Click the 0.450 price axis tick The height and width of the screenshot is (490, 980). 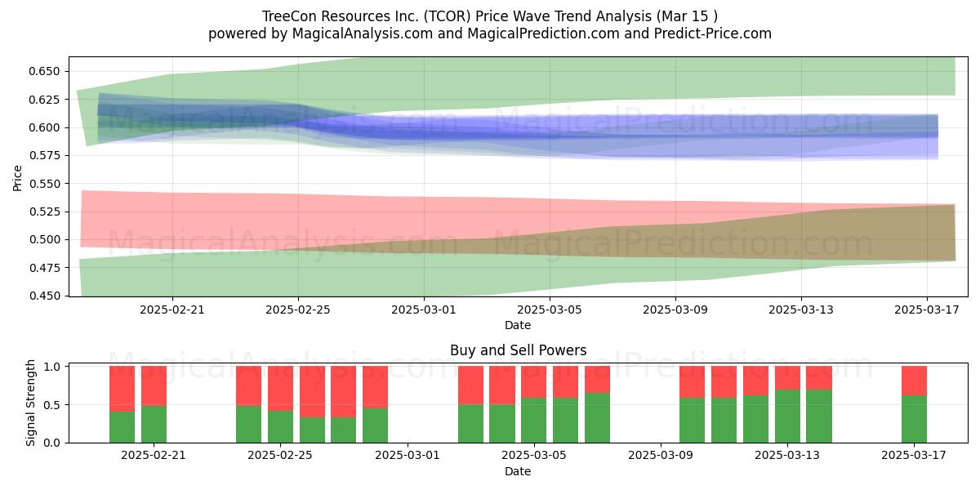46,296
